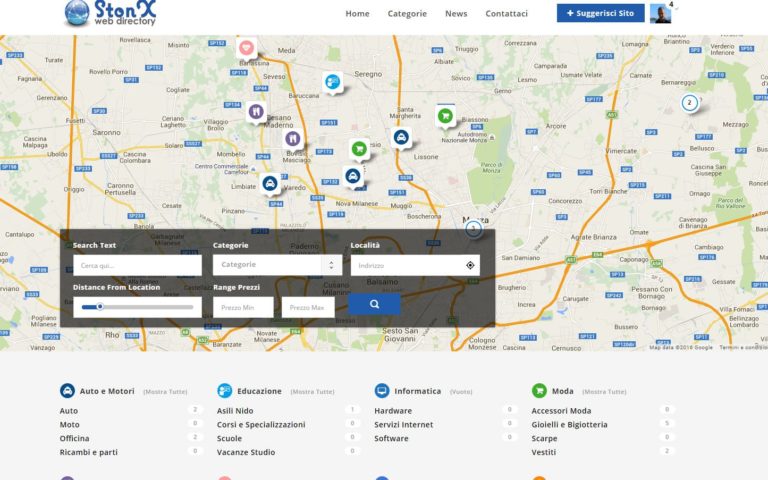Click the green shopping cart marker near Desio
The width and height of the screenshot is (768, 480).
[359, 149]
